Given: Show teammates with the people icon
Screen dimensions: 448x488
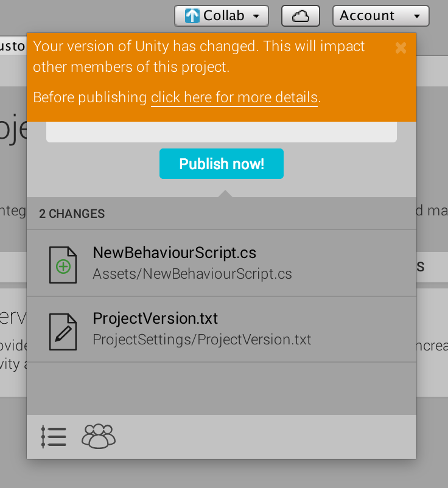Looking at the screenshot, I should pos(99,436).
